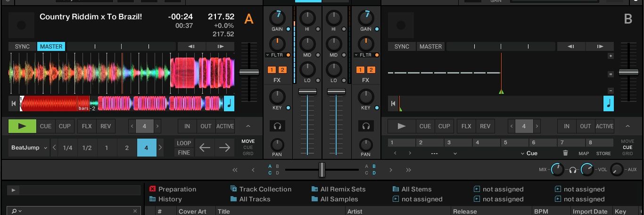Screen dimensions: 644x215
Task: Play preview in browser preview player
Action: 13,190
